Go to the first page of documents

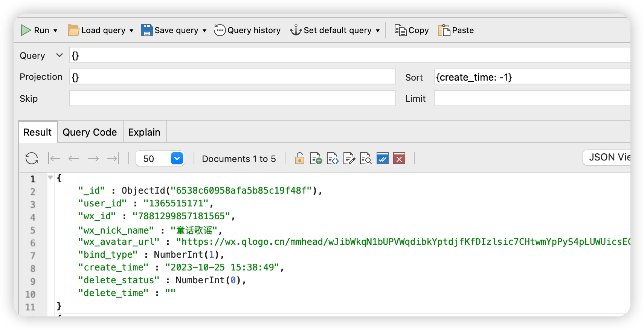pos(55,158)
